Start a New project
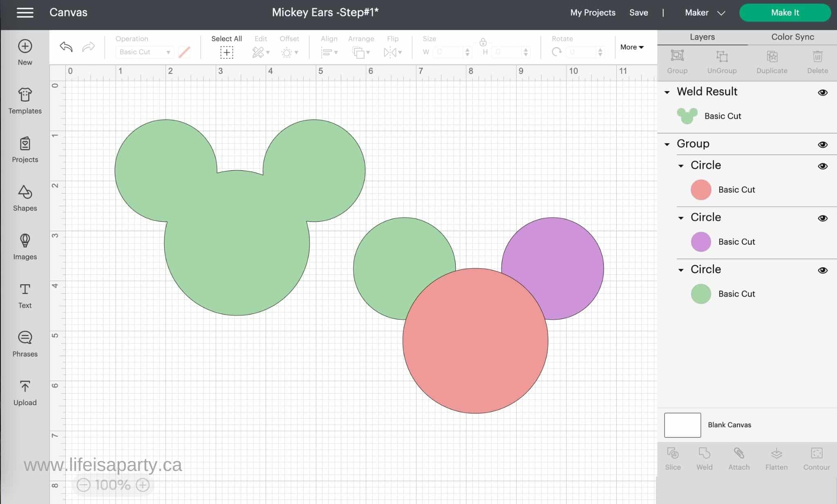The image size is (837, 504). pos(25,53)
